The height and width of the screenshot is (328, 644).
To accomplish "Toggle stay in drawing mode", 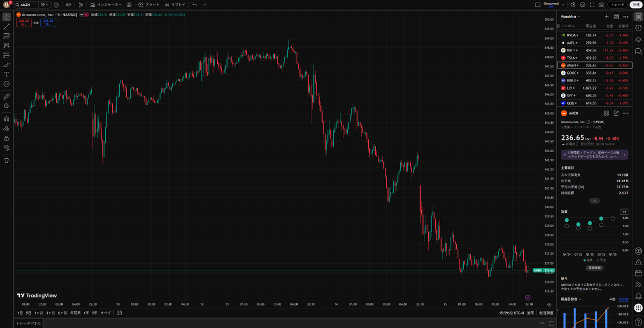I will click(6, 129).
